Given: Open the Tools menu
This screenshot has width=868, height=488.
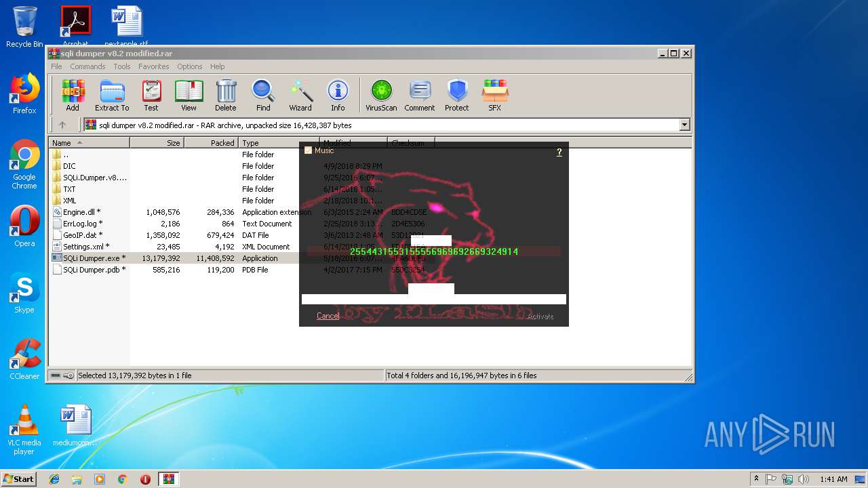Looking at the screenshot, I should pos(122,66).
